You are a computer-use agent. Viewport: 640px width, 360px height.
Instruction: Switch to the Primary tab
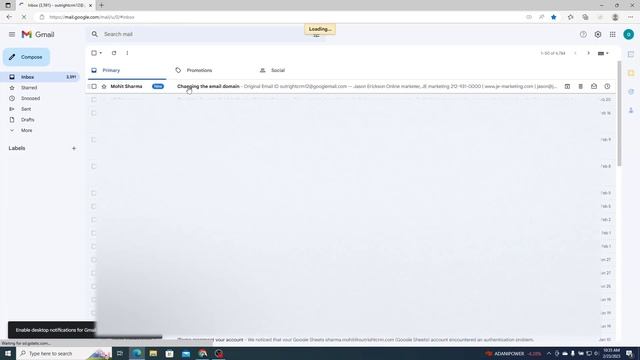pos(127,70)
